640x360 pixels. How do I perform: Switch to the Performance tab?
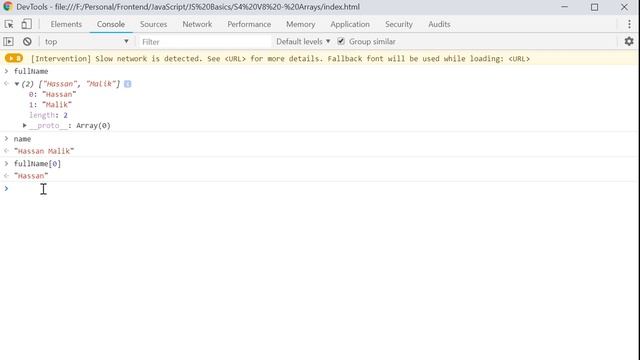coord(249,24)
